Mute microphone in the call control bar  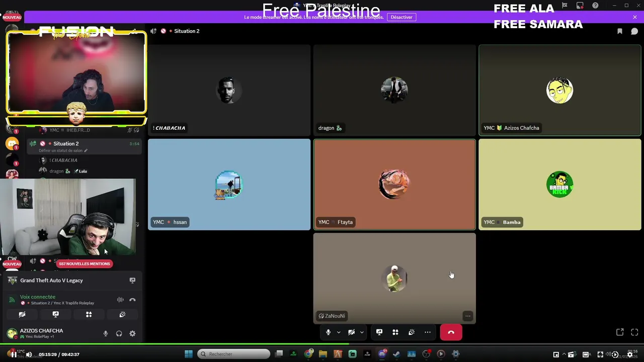click(x=328, y=332)
